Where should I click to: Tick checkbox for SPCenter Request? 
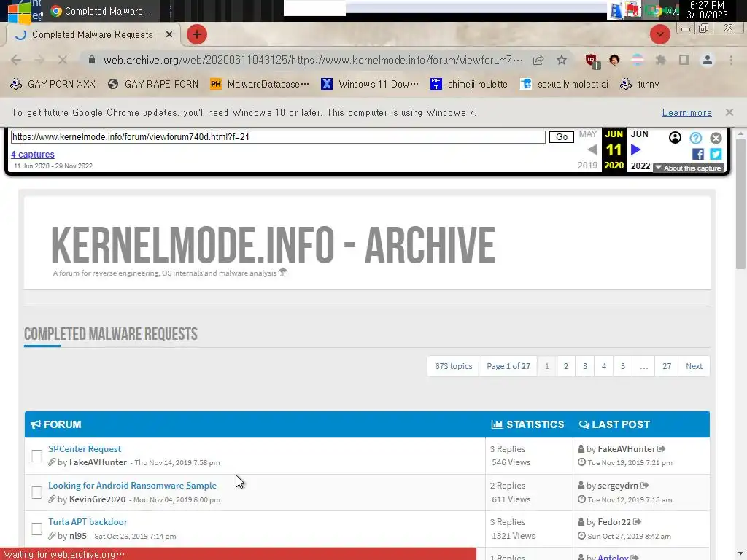pyautogui.click(x=36, y=456)
